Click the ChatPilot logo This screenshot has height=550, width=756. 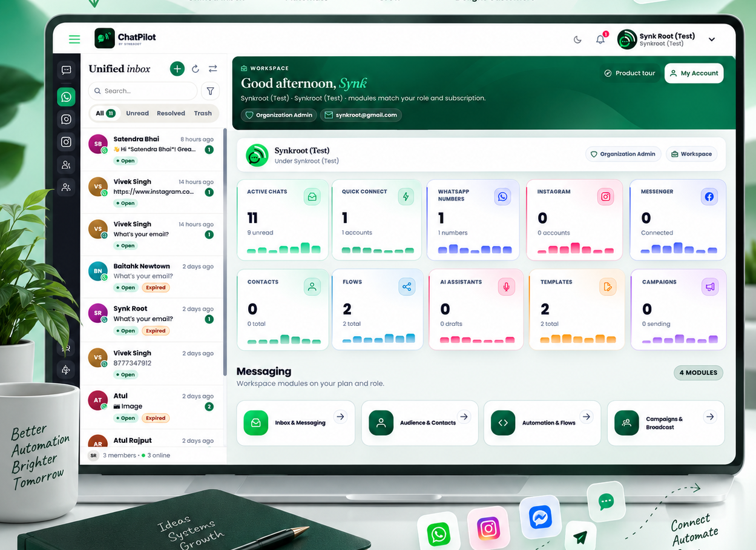click(126, 38)
